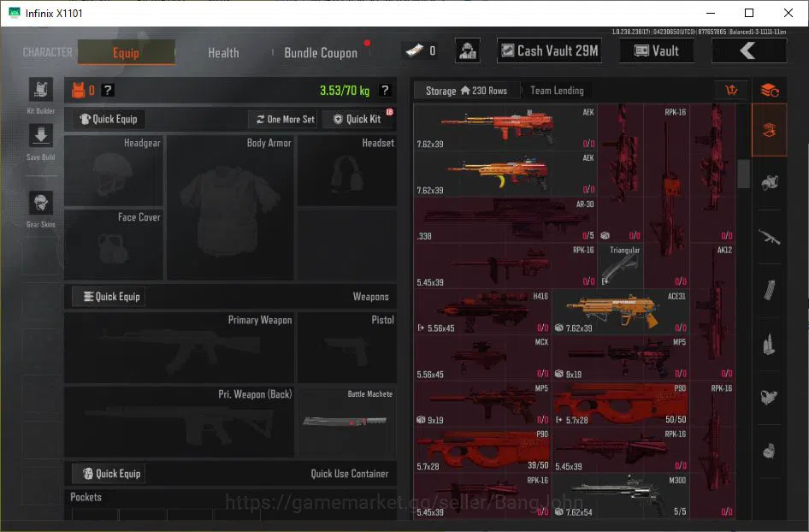
Task: Click the back arrow button
Action: tap(749, 50)
